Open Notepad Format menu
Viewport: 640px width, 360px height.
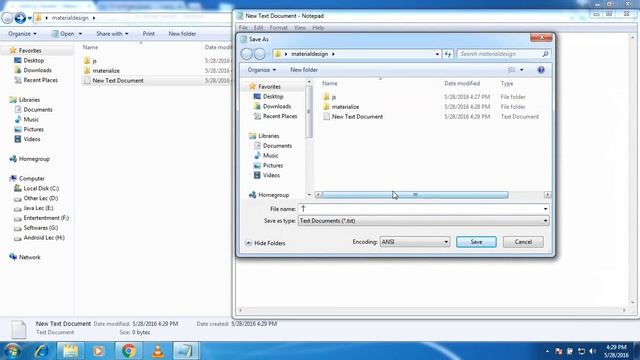tap(278, 28)
